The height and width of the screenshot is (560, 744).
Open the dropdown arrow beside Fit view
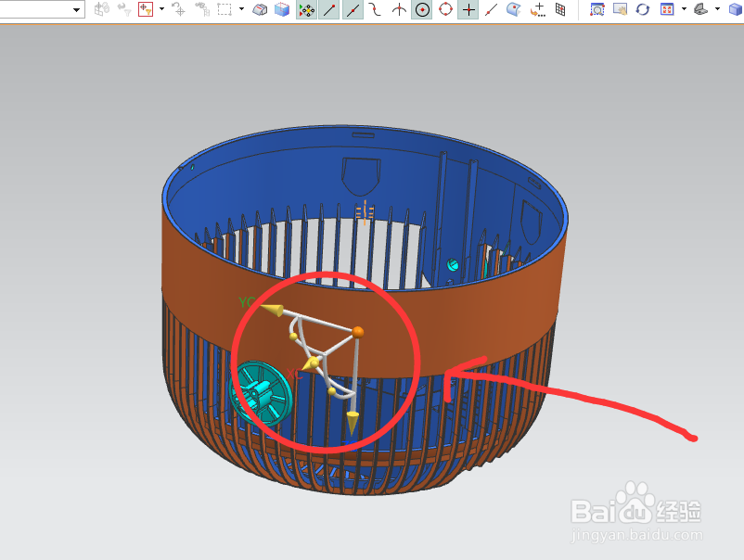684,9
